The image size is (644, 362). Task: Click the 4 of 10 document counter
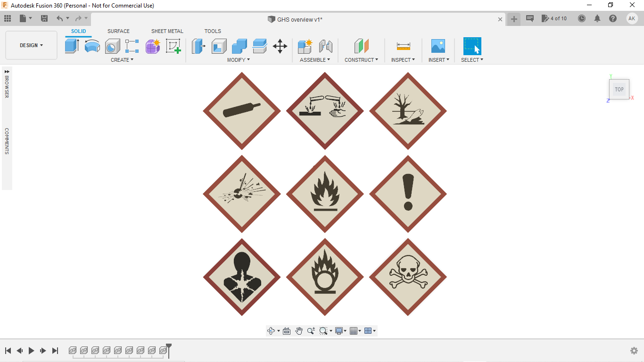click(554, 18)
